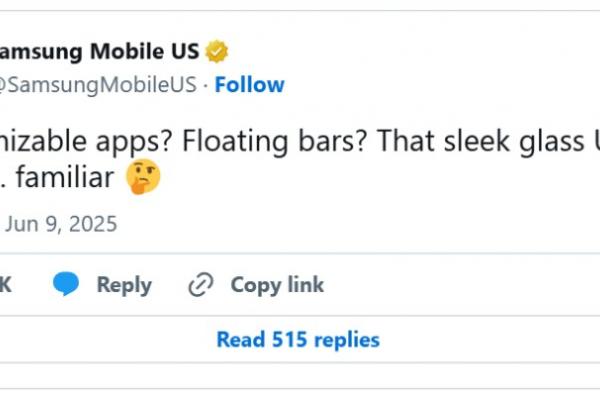The height and width of the screenshot is (400, 600).
Task: Click the word Mobile in account name
Action: pyautogui.click(x=127, y=51)
